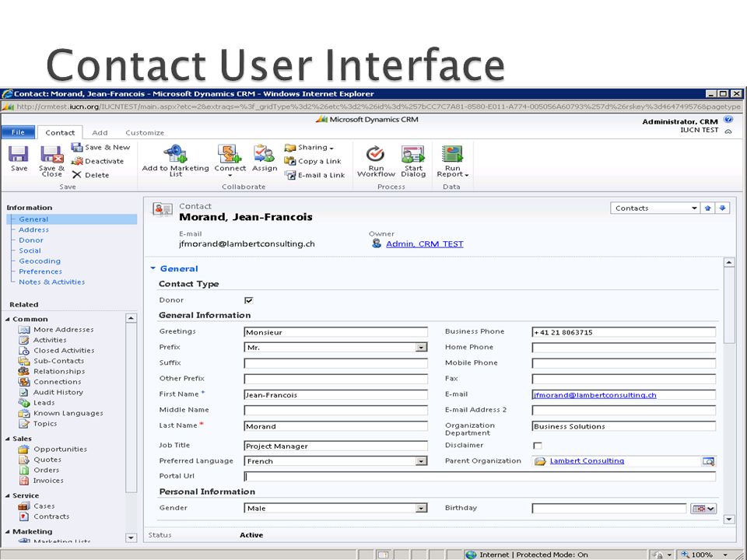Click the Mobile Phone field

(x=623, y=363)
